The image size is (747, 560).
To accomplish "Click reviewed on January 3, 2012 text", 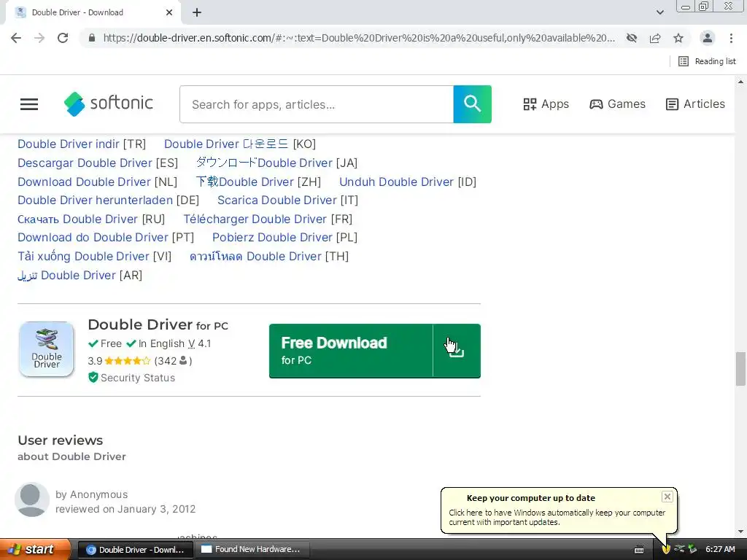I will click(x=125, y=509).
